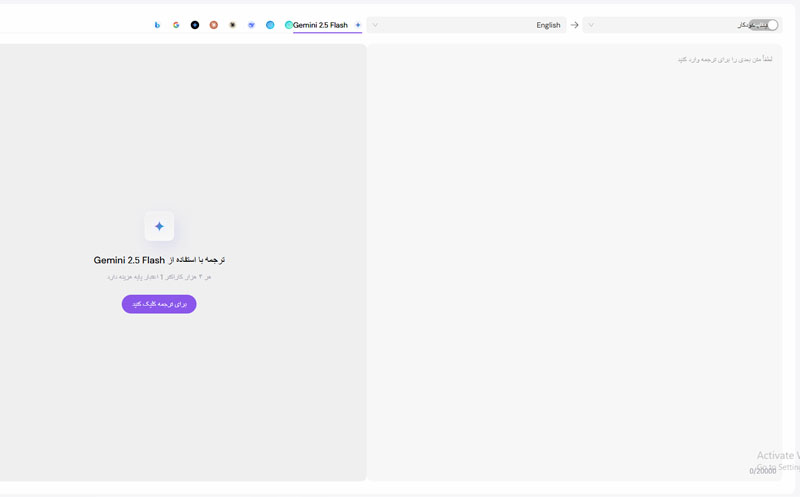Viewport: 800px width, 497px height.
Task: Click the large Gemini sparkle icon in the center
Action: click(159, 226)
